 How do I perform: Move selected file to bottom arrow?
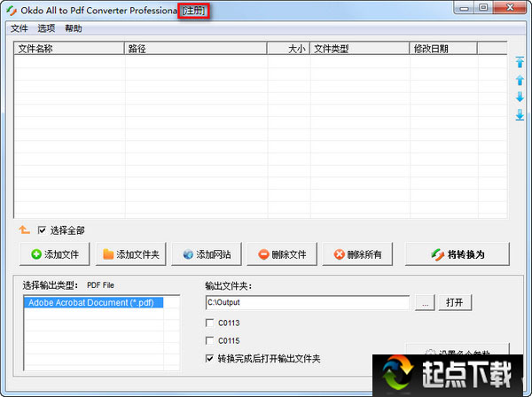pos(520,114)
